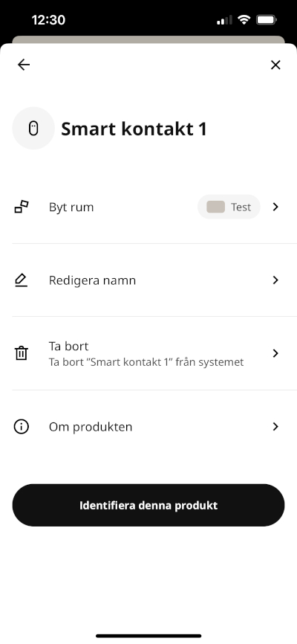Choose the Ta bort menu entry
297x644 pixels.
point(148,353)
